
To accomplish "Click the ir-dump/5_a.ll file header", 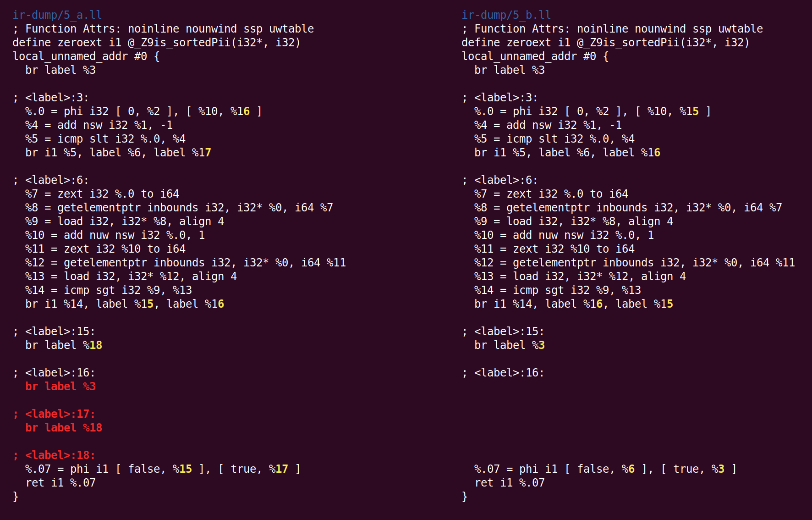I will (57, 15).
